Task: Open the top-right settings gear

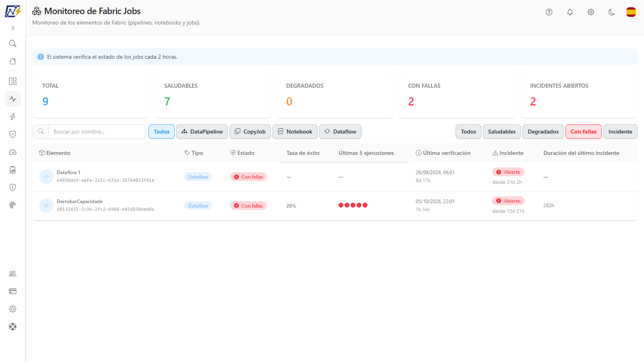Action: (591, 12)
